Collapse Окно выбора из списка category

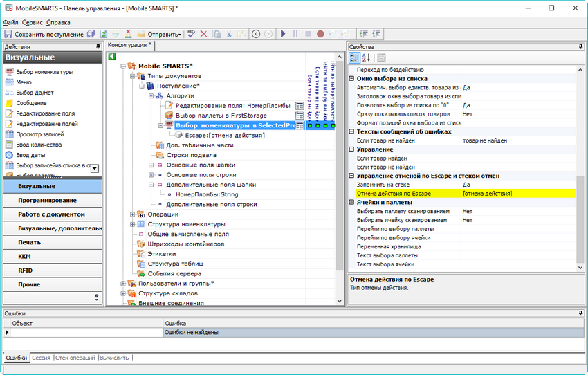click(x=351, y=79)
